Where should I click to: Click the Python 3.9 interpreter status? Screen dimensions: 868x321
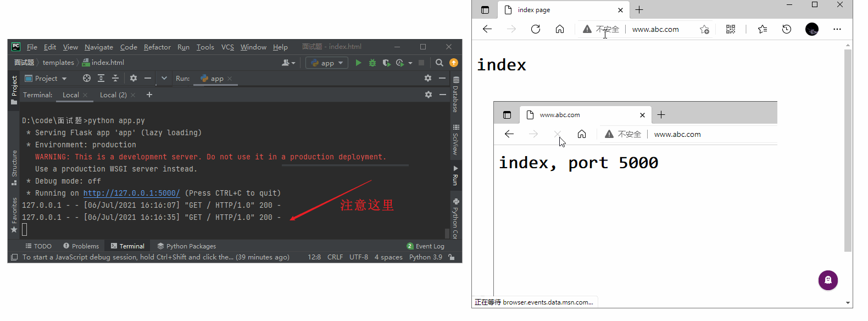coord(425,257)
